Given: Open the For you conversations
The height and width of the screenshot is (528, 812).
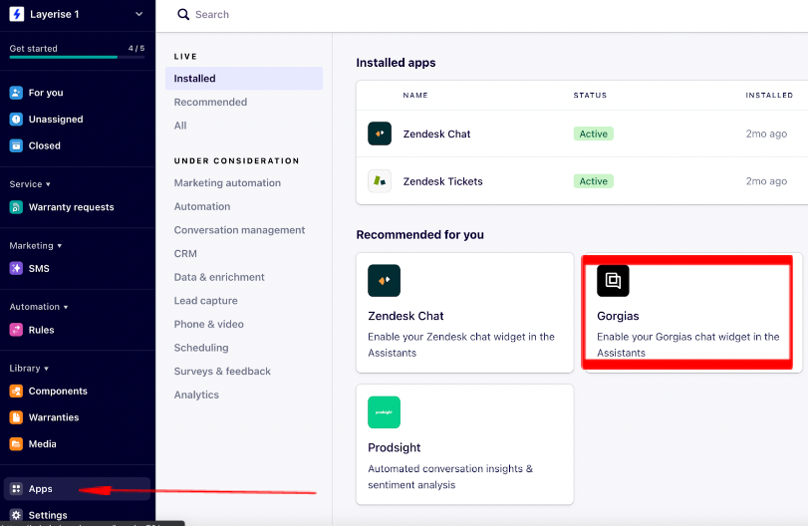Looking at the screenshot, I should click(x=46, y=93).
